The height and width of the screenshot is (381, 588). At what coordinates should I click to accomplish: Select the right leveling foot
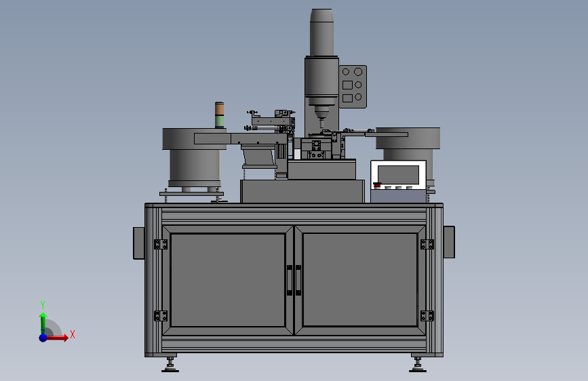pos(417,364)
